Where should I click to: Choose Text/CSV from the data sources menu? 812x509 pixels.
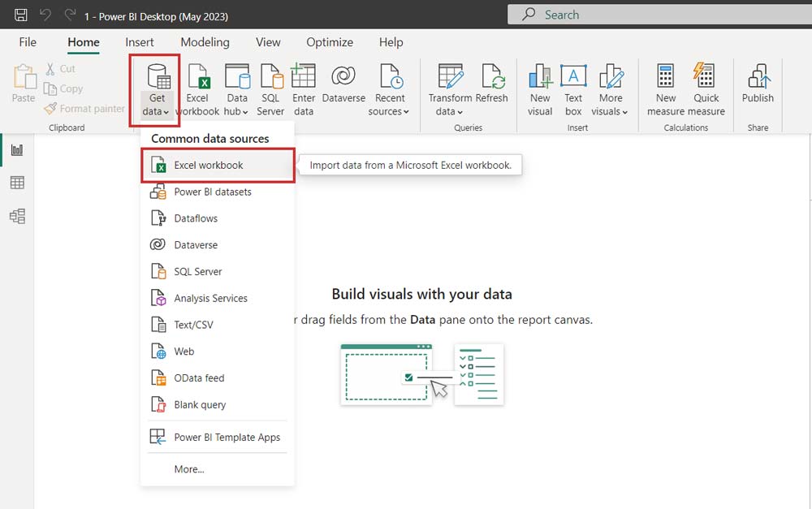coord(218,325)
